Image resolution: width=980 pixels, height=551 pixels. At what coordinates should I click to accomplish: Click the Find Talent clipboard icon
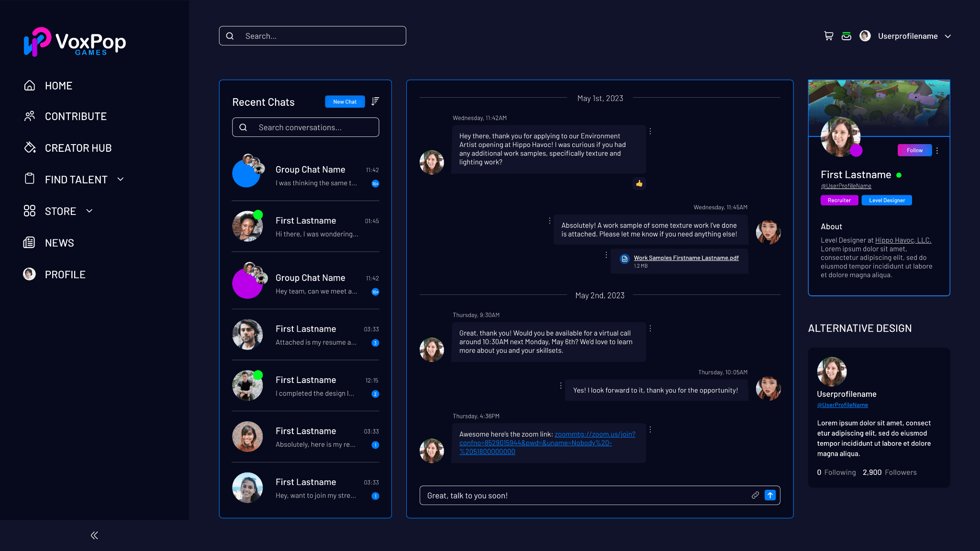(30, 179)
